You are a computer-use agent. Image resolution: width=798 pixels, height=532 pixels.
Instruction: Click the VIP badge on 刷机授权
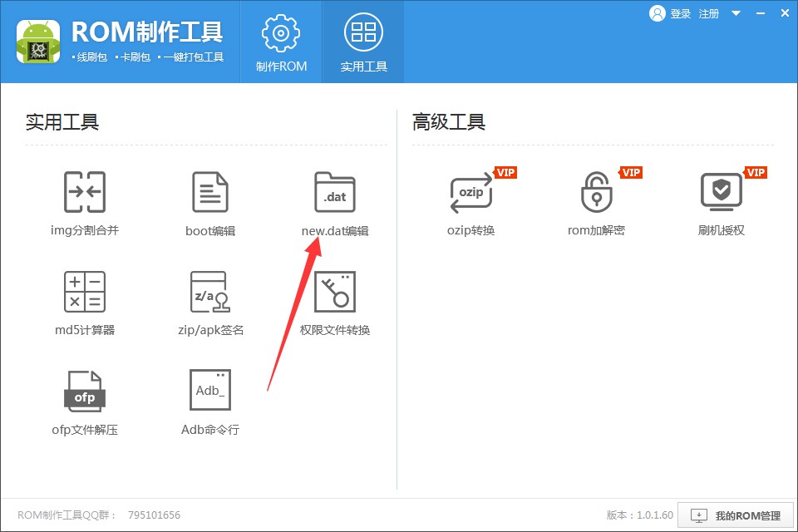[x=754, y=172]
